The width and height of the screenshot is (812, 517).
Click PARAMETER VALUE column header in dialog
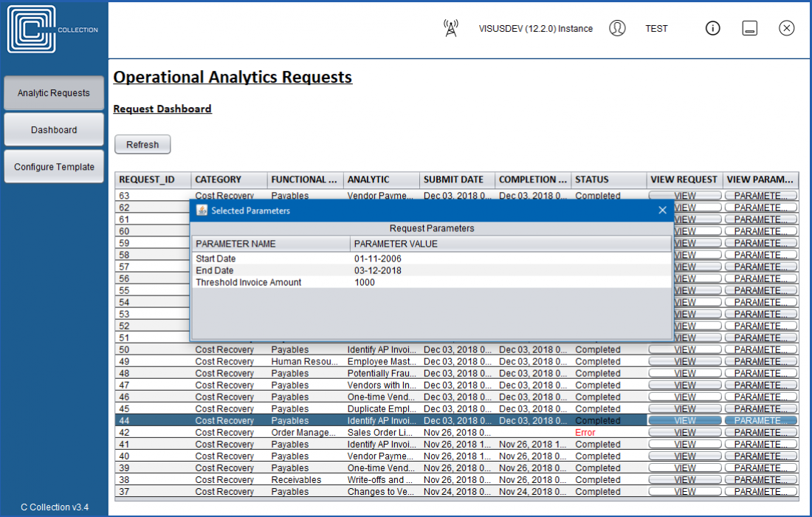pos(511,244)
